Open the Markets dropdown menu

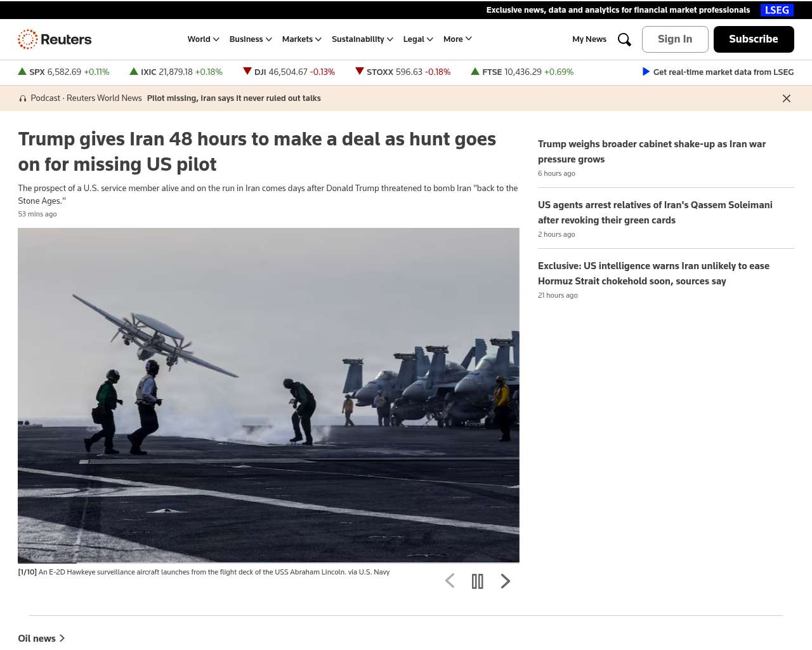[x=301, y=39]
